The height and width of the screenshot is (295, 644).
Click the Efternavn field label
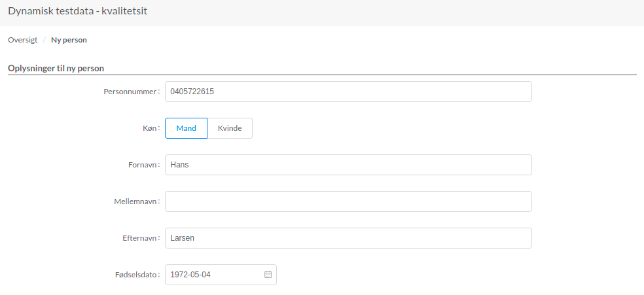(x=139, y=238)
